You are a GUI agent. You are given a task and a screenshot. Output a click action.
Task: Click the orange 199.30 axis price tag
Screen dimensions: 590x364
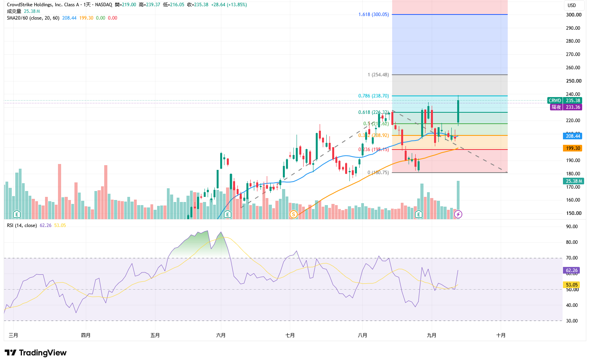click(x=573, y=148)
